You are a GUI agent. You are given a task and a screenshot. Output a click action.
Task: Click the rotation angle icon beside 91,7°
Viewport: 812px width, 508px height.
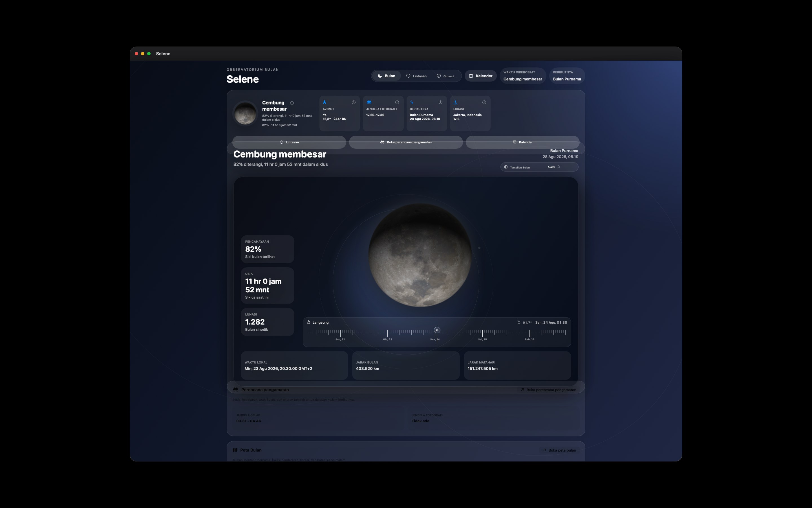pos(519,322)
